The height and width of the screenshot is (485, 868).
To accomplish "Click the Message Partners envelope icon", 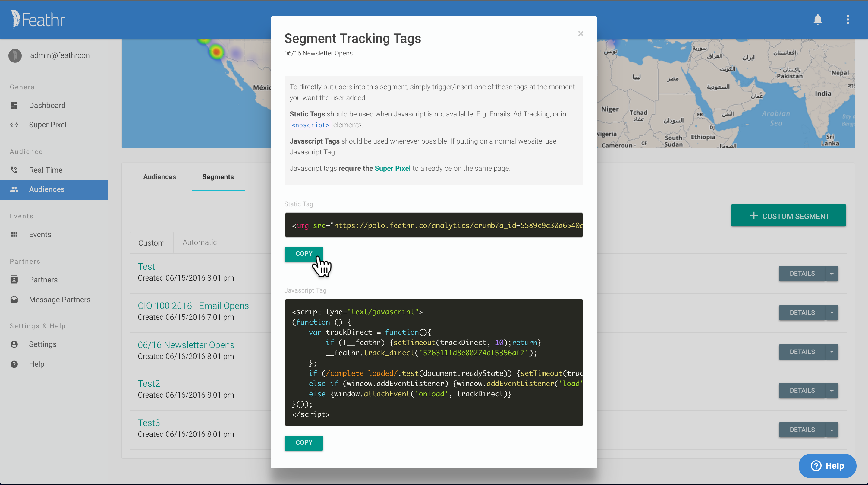I will click(14, 299).
